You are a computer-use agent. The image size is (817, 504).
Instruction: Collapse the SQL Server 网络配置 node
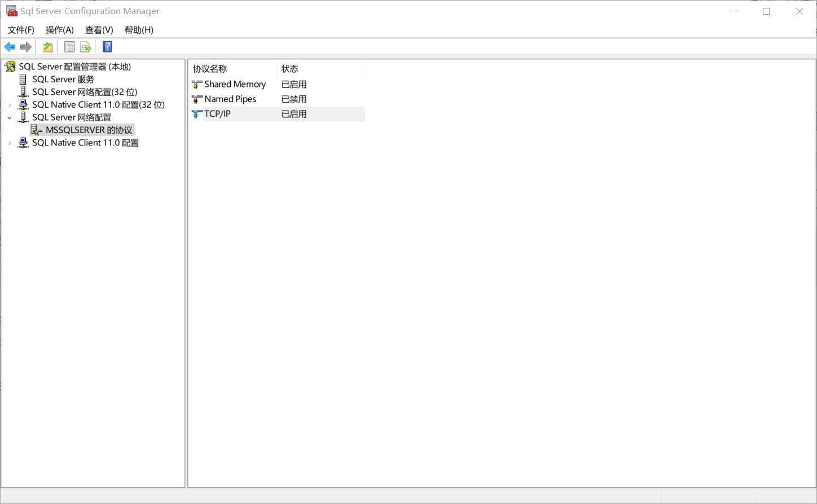[10, 117]
